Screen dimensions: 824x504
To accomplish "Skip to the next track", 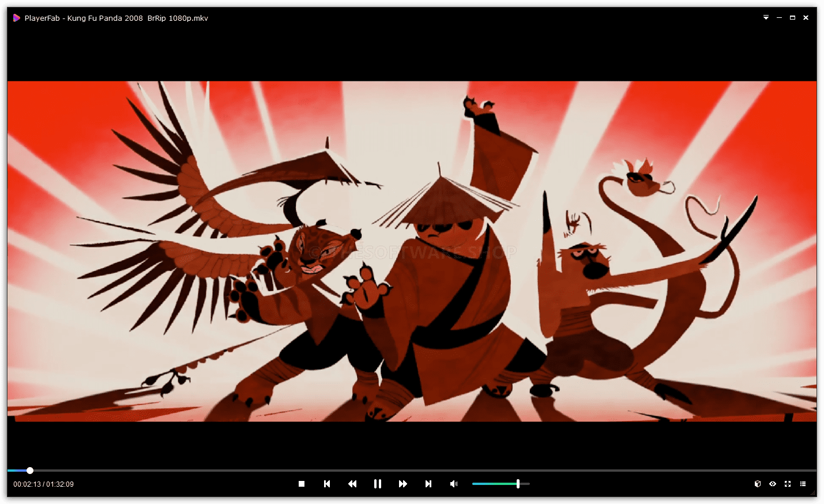I will pos(428,484).
